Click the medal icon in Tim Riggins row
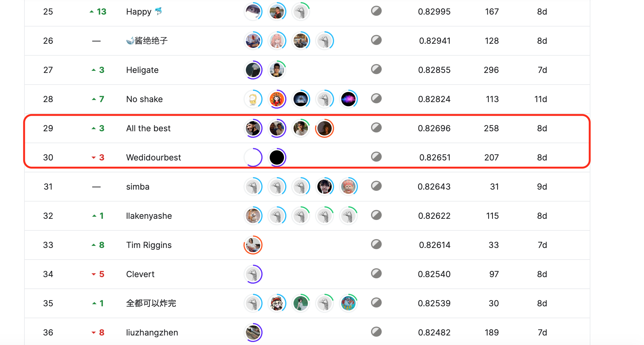The height and width of the screenshot is (345, 644). click(x=376, y=244)
